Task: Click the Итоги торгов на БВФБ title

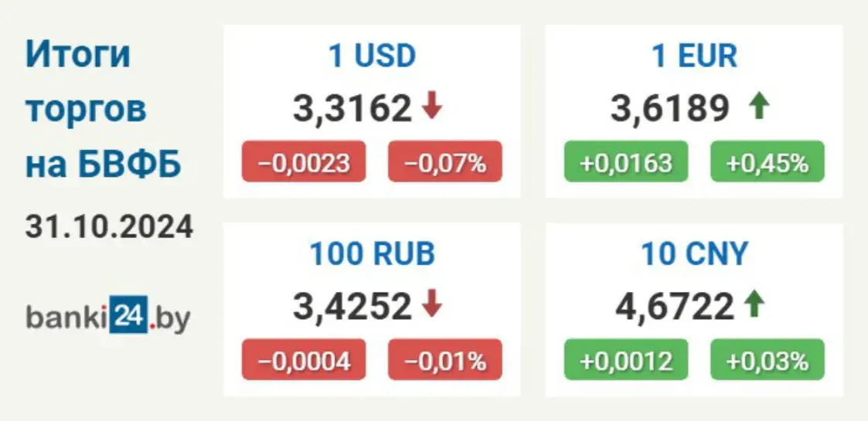Action: click(104, 110)
